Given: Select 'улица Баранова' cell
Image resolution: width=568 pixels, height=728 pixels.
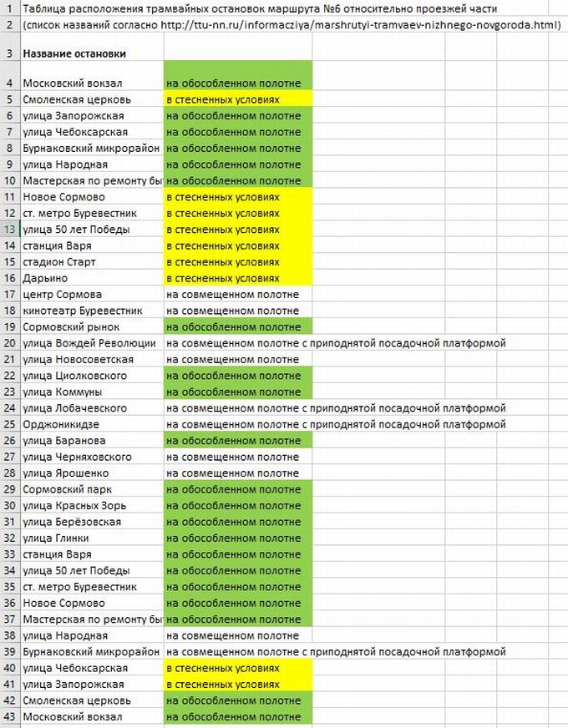Looking at the screenshot, I should point(92,441).
